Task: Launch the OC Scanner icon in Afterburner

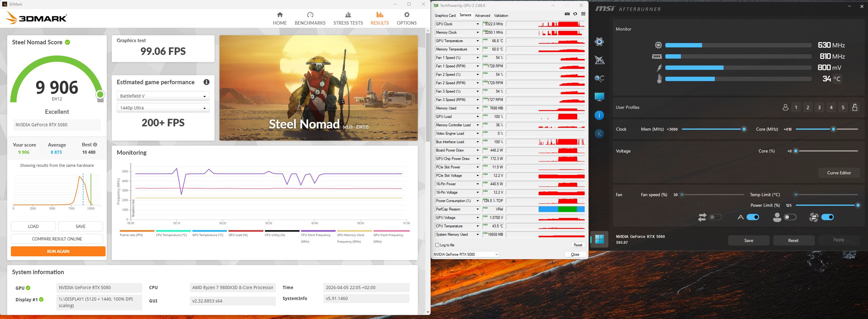Action: pos(599,79)
